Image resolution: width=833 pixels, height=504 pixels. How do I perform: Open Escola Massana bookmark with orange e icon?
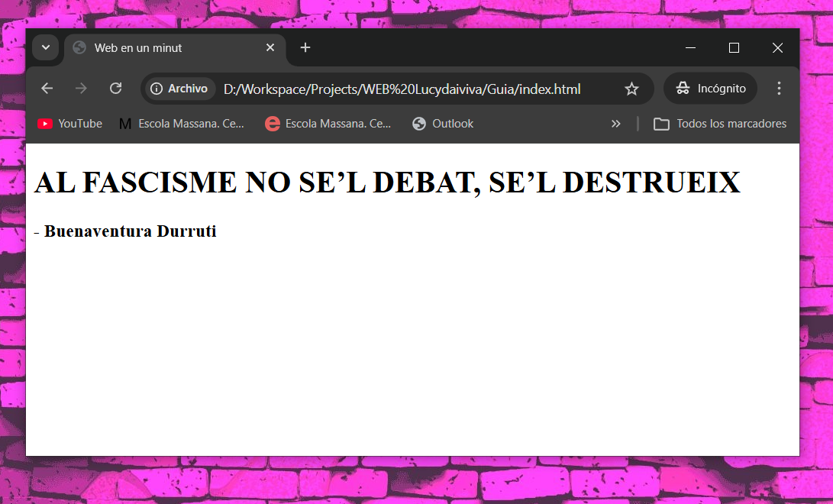coord(328,124)
